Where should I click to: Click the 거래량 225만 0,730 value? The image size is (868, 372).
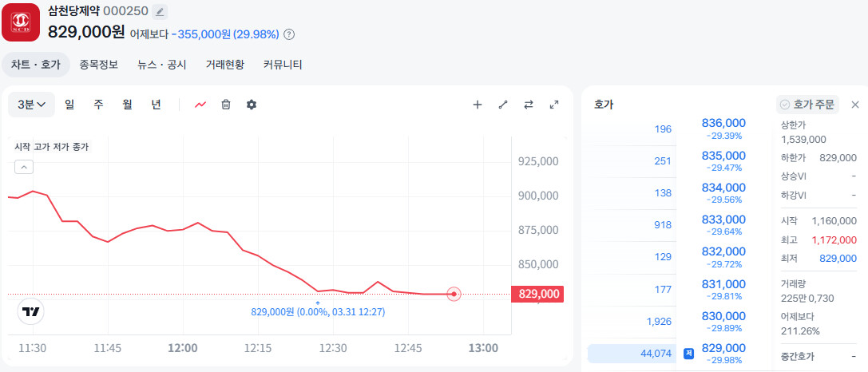(807, 299)
